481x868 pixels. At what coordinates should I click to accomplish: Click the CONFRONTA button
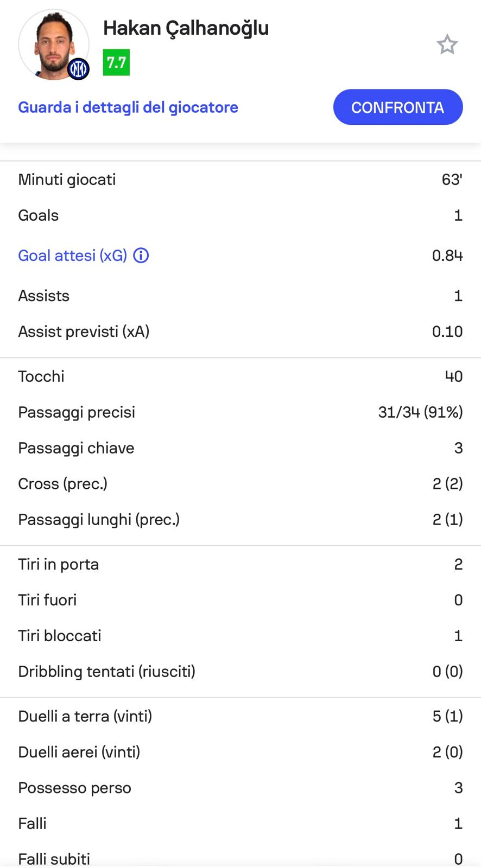pyautogui.click(x=398, y=107)
